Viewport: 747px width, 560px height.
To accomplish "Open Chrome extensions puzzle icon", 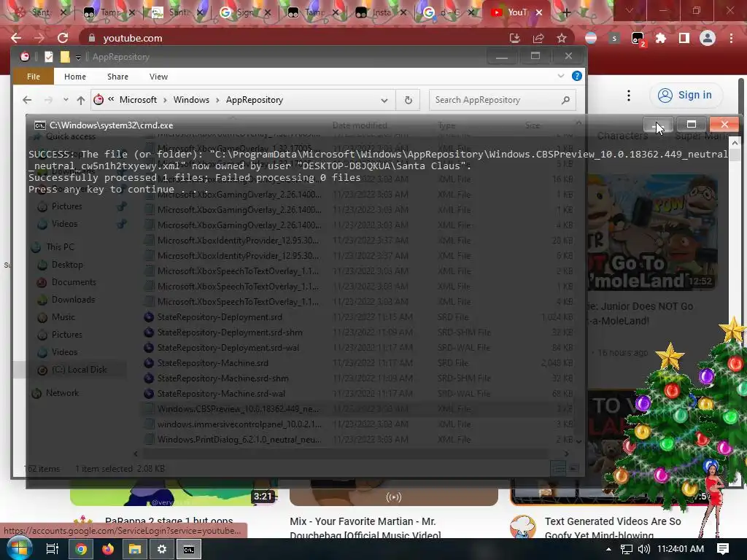I will click(x=661, y=38).
